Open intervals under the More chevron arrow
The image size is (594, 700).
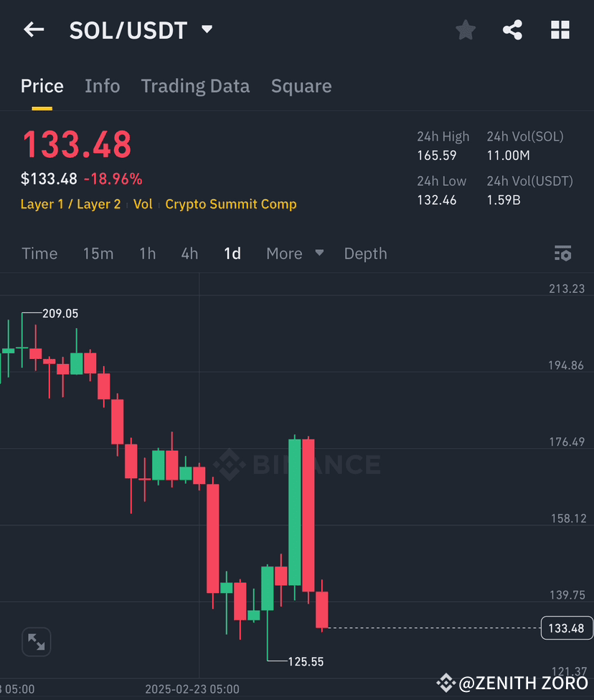(x=319, y=253)
